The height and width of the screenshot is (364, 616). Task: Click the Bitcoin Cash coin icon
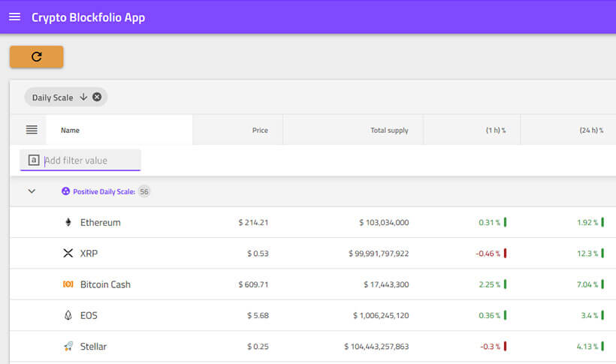coord(68,284)
